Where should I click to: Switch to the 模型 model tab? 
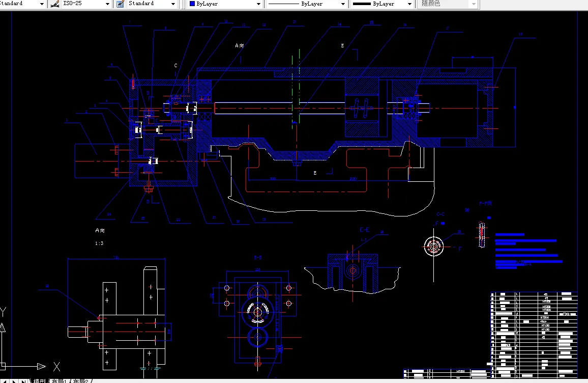pos(40,381)
